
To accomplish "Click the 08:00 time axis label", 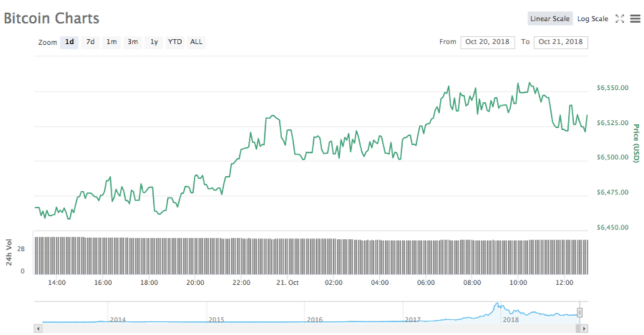I will tap(472, 282).
